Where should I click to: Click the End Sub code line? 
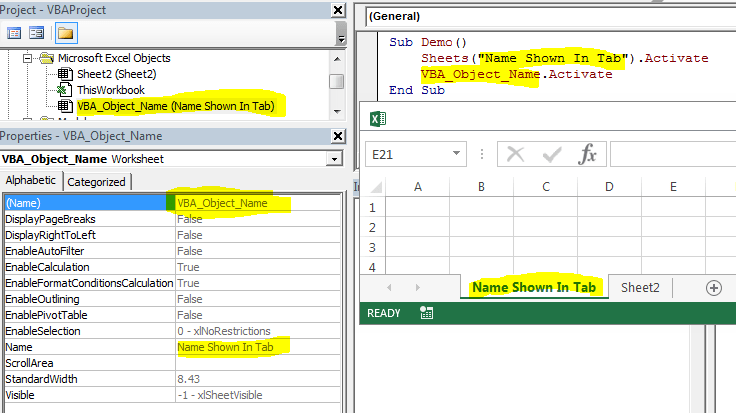[417, 90]
